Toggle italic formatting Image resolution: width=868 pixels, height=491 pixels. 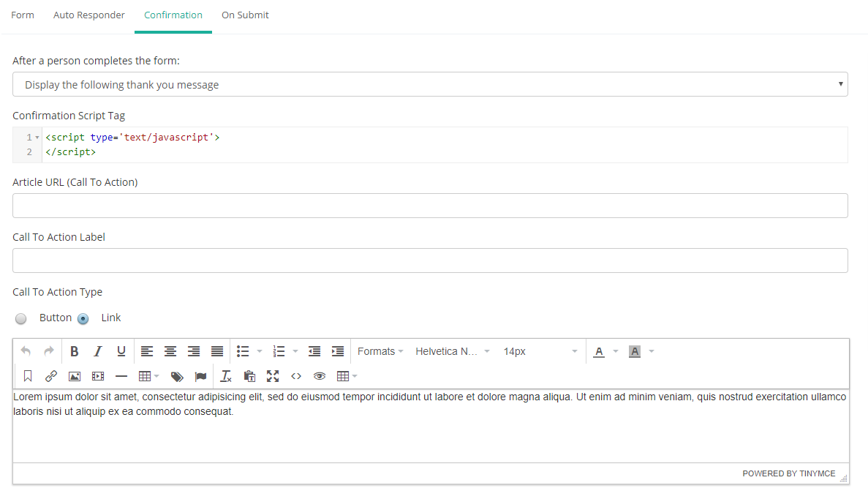[x=98, y=351]
